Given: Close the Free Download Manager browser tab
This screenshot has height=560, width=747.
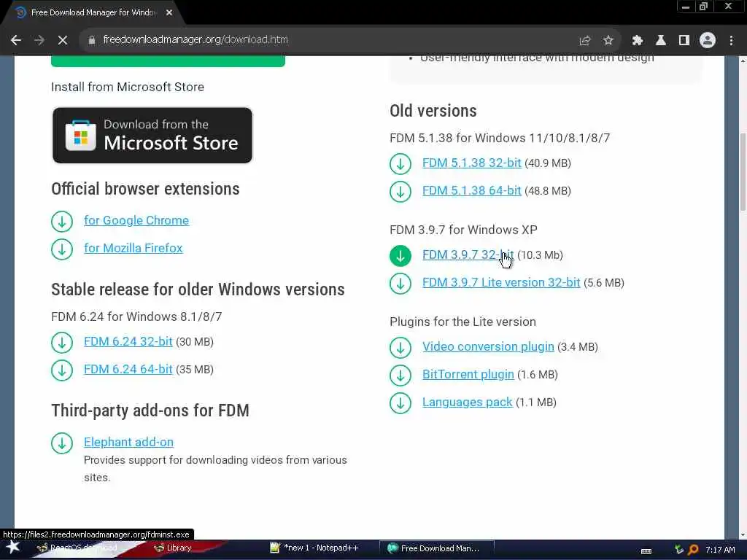Looking at the screenshot, I should 169,13.
